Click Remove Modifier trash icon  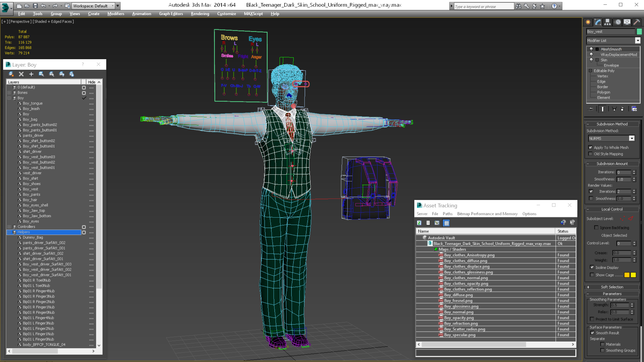(622, 109)
